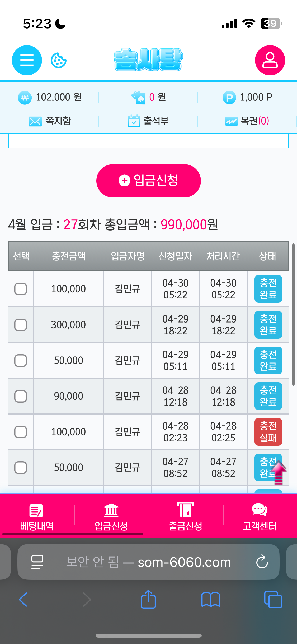Open Safari bookmarks book icon

pyautogui.click(x=210, y=599)
